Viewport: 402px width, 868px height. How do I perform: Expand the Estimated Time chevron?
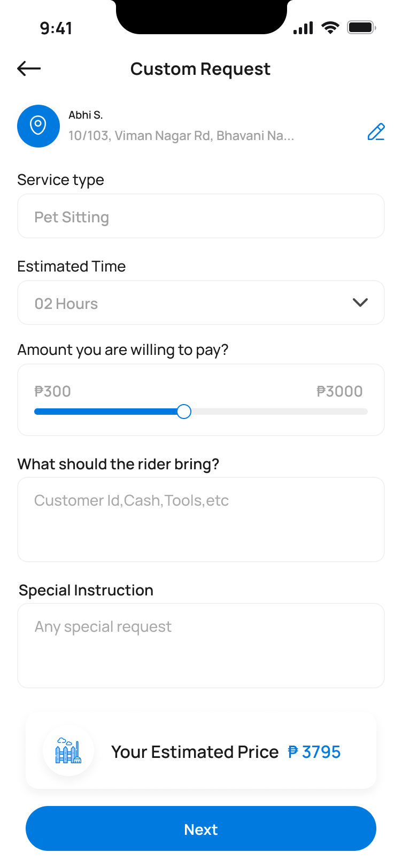coord(360,303)
